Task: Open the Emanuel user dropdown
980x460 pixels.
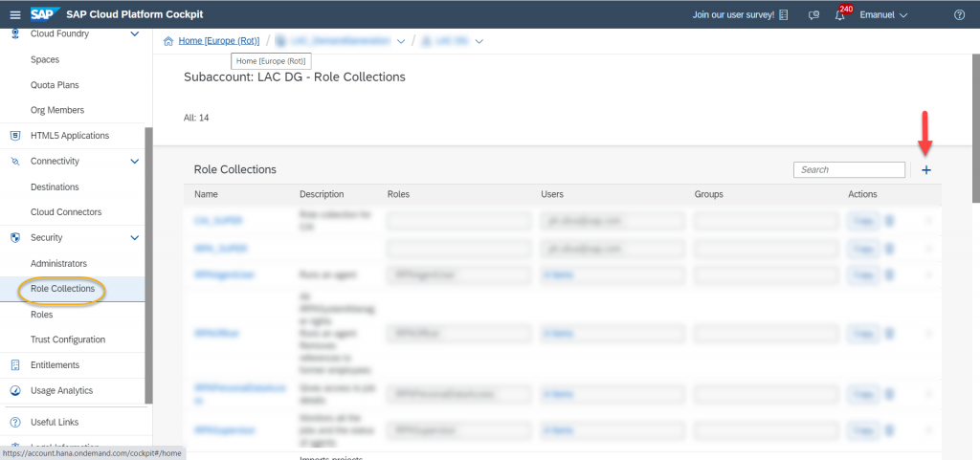Action: click(883, 15)
